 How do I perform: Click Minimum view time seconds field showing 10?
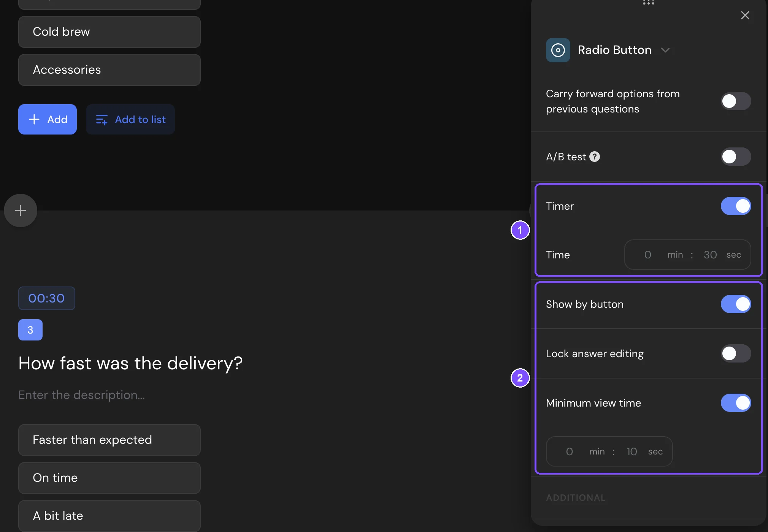632,451
